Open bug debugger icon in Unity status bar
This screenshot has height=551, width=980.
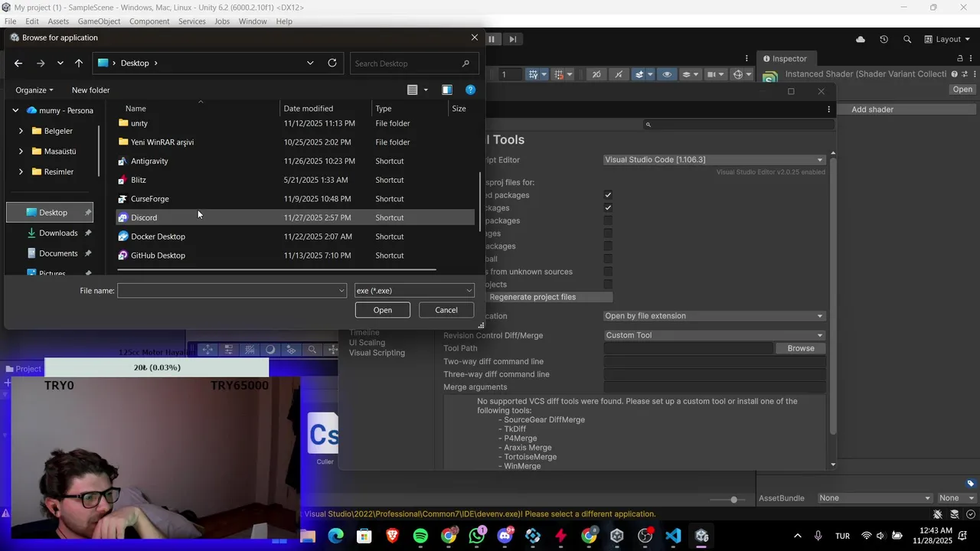(937, 514)
